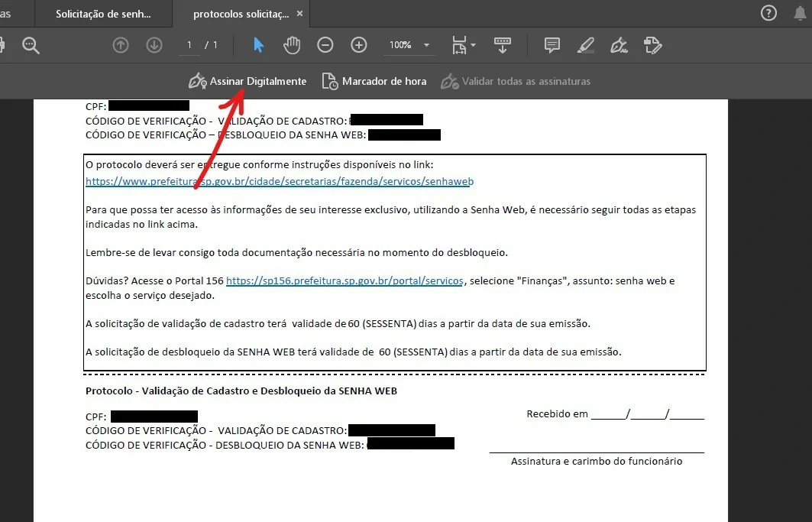Add a comment note
Viewport: 812px width, 522px height.
(x=552, y=45)
